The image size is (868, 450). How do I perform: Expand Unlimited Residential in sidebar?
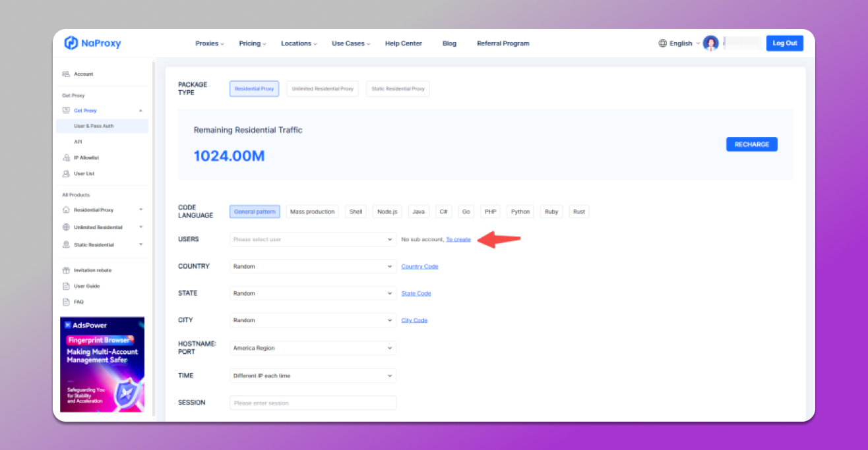[140, 227]
